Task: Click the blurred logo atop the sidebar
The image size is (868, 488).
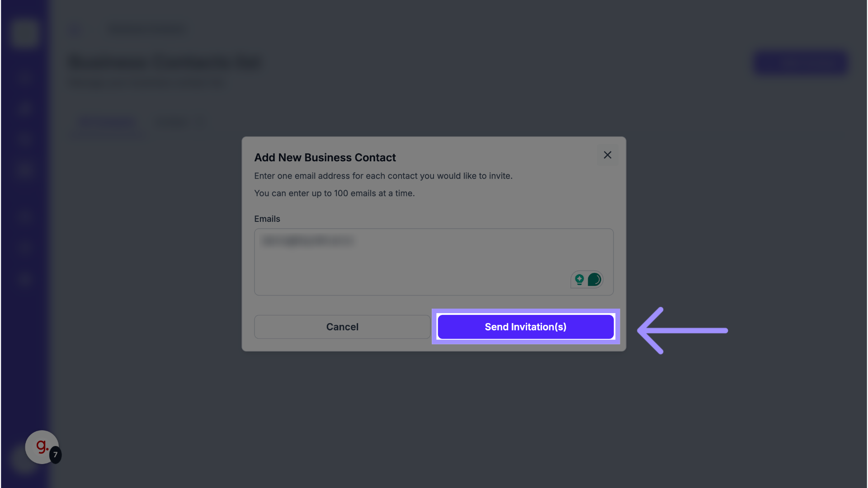Action: point(24,33)
